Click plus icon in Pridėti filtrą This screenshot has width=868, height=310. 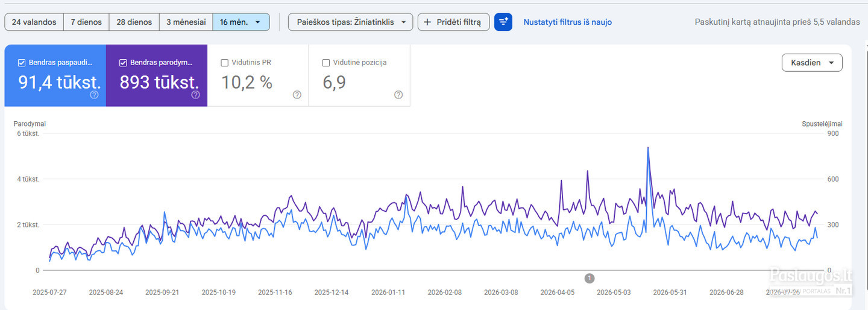pos(427,22)
